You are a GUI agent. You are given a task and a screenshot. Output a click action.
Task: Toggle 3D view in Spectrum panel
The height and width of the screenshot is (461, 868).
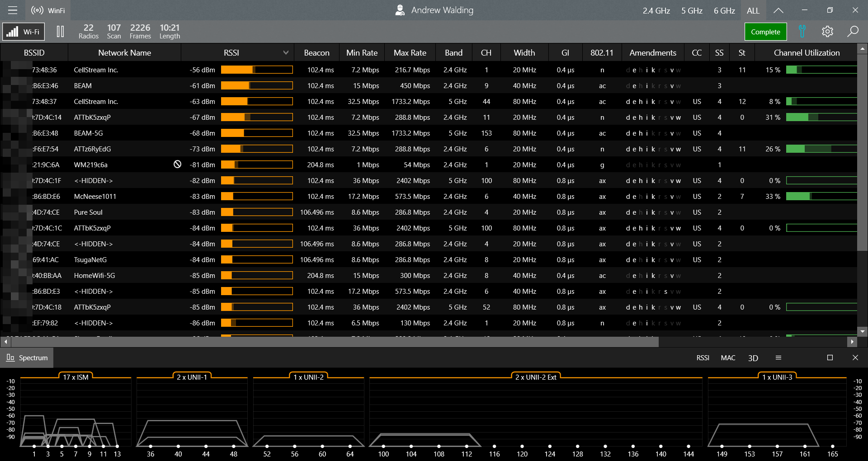[753, 358]
